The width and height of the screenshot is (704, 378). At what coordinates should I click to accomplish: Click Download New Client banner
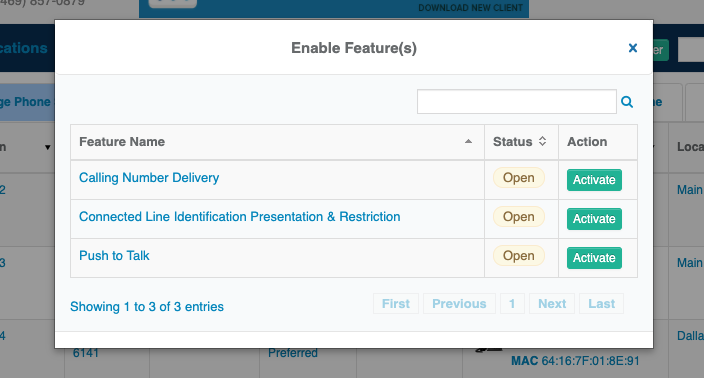(x=470, y=8)
